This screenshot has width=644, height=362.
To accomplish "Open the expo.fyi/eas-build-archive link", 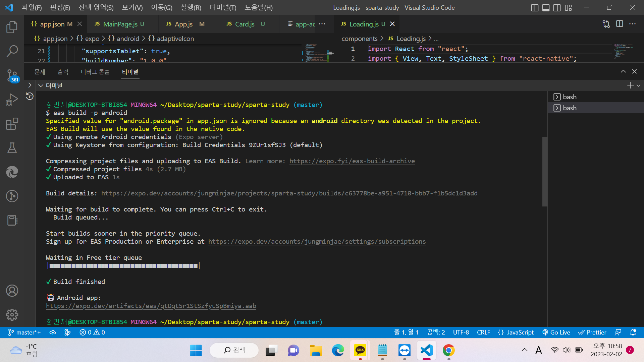I will tap(352, 161).
